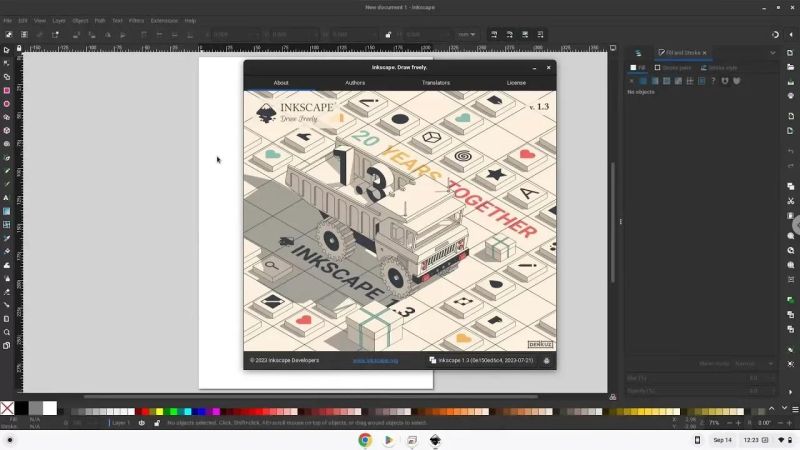Switch to Stroke style tab

[719, 68]
